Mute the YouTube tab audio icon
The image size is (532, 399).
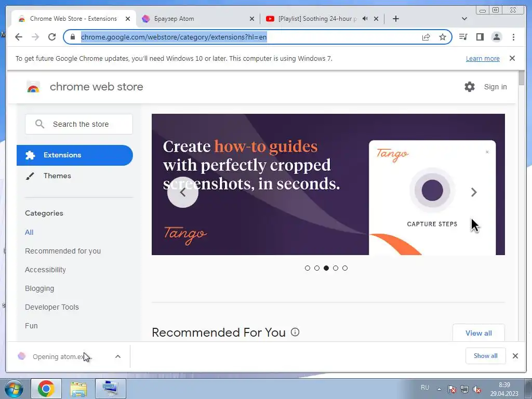tap(365, 19)
